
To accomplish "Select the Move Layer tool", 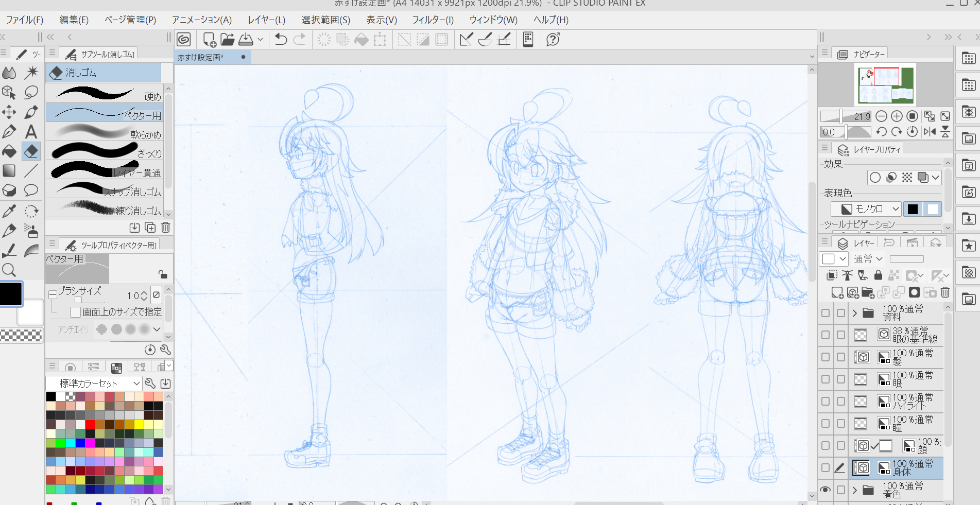I will click(9, 112).
